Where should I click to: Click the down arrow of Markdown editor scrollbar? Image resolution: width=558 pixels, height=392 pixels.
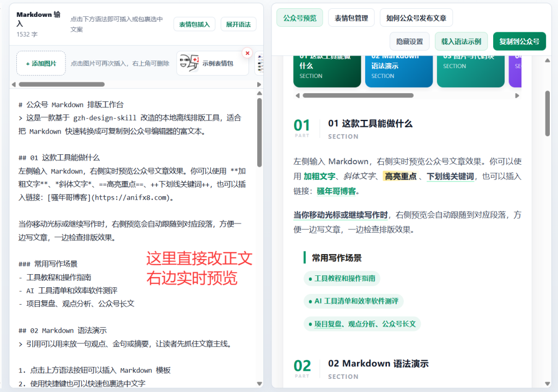pyautogui.click(x=259, y=383)
